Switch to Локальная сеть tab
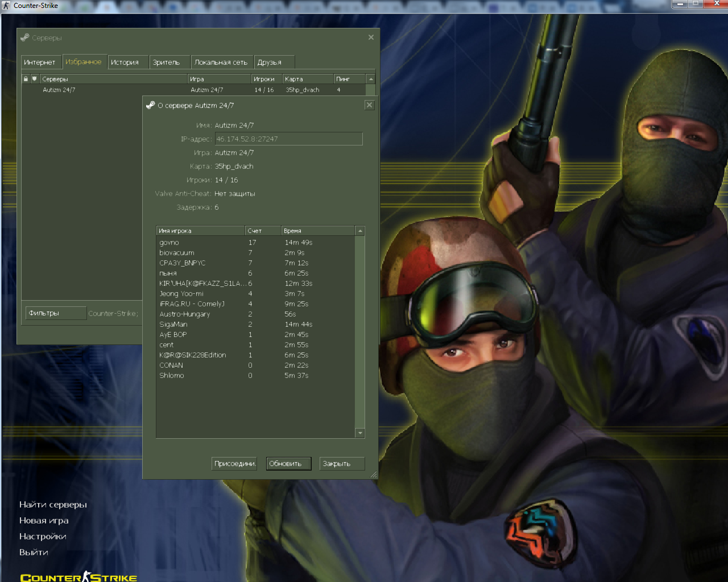Screen dimensions: 728x582 (x=222, y=62)
